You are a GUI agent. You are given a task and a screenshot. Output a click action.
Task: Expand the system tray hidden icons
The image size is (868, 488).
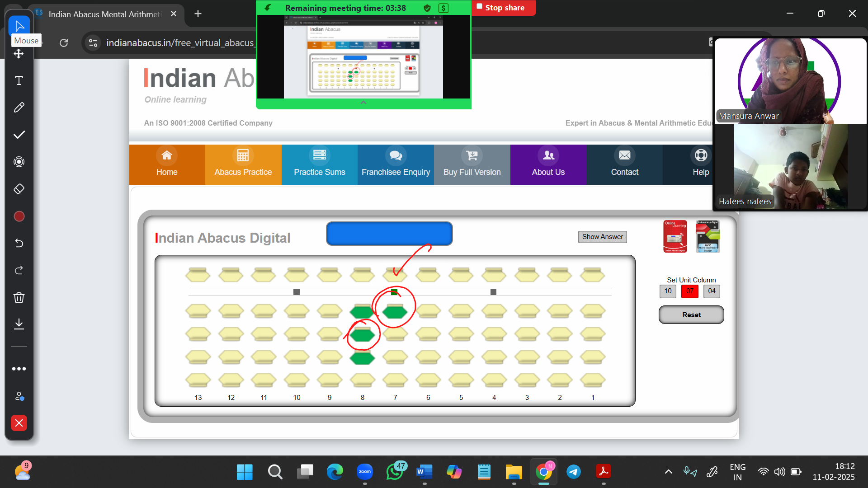pyautogui.click(x=668, y=472)
